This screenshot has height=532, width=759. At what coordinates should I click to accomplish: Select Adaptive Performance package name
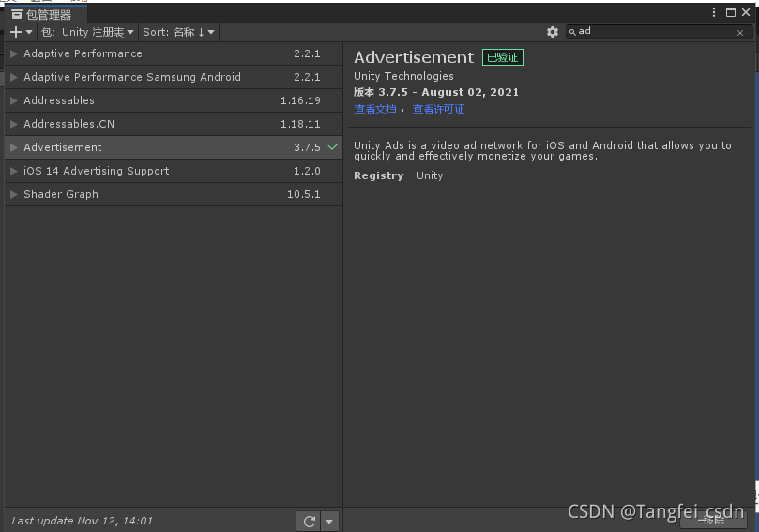83,53
